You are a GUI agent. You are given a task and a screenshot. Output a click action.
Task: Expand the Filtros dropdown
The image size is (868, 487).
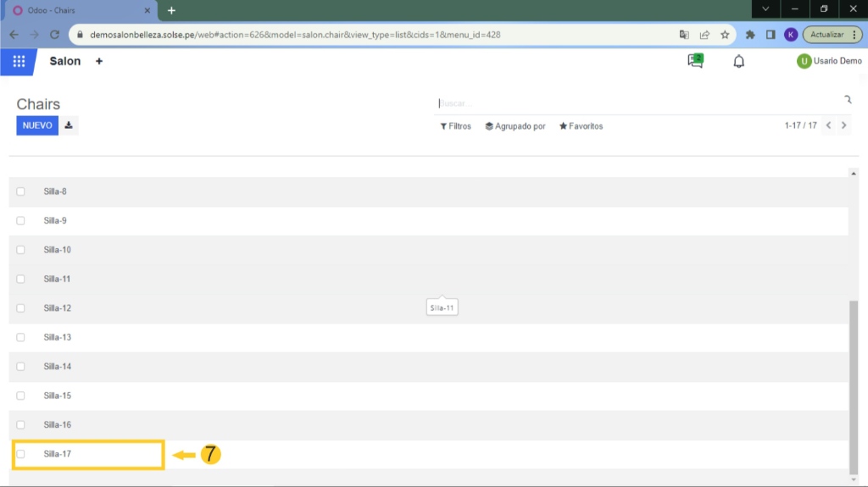click(x=455, y=126)
